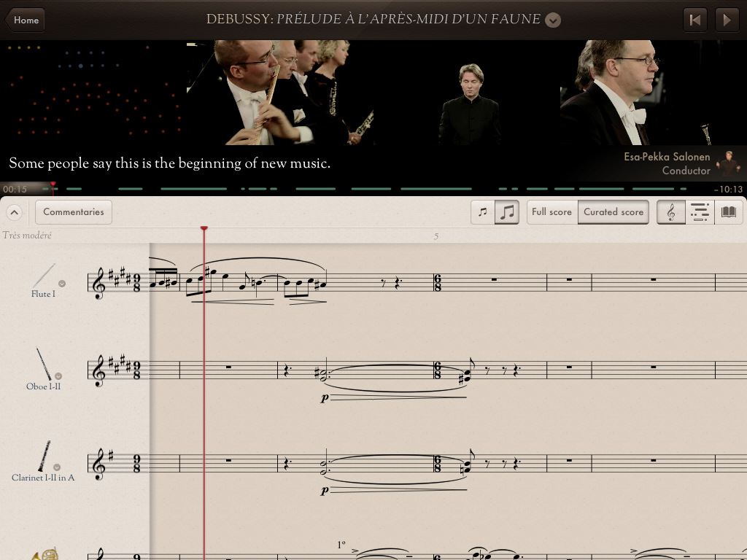Keep Curated score mode enabled
This screenshot has height=560, width=747.
pos(613,212)
